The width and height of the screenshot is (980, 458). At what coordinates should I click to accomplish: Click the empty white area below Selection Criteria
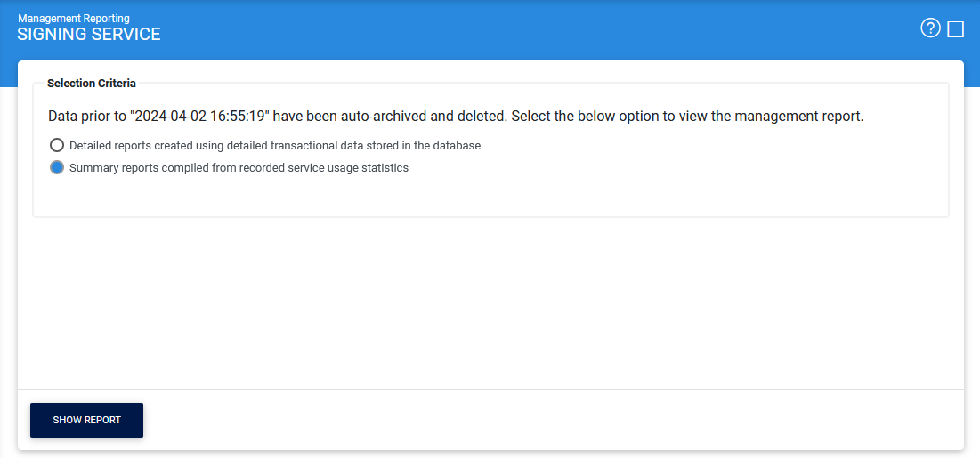(x=490, y=302)
